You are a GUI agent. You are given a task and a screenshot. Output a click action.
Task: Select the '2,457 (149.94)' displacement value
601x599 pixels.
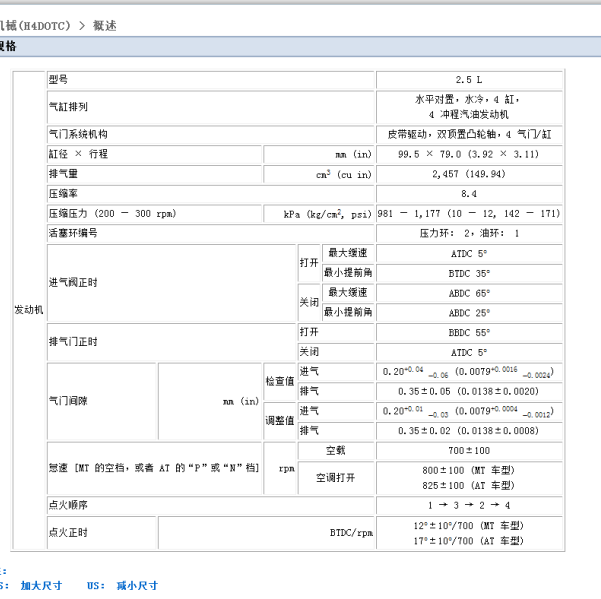(x=469, y=174)
